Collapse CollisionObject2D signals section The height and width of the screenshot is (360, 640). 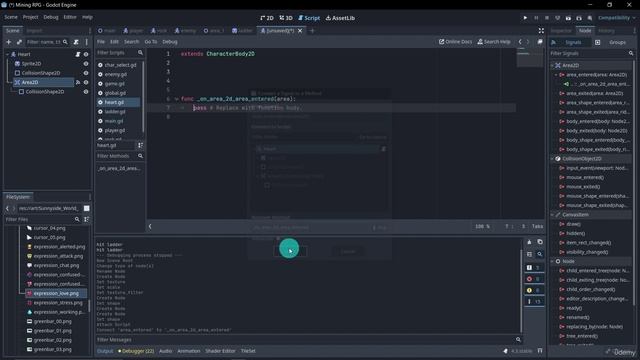pyautogui.click(x=552, y=159)
